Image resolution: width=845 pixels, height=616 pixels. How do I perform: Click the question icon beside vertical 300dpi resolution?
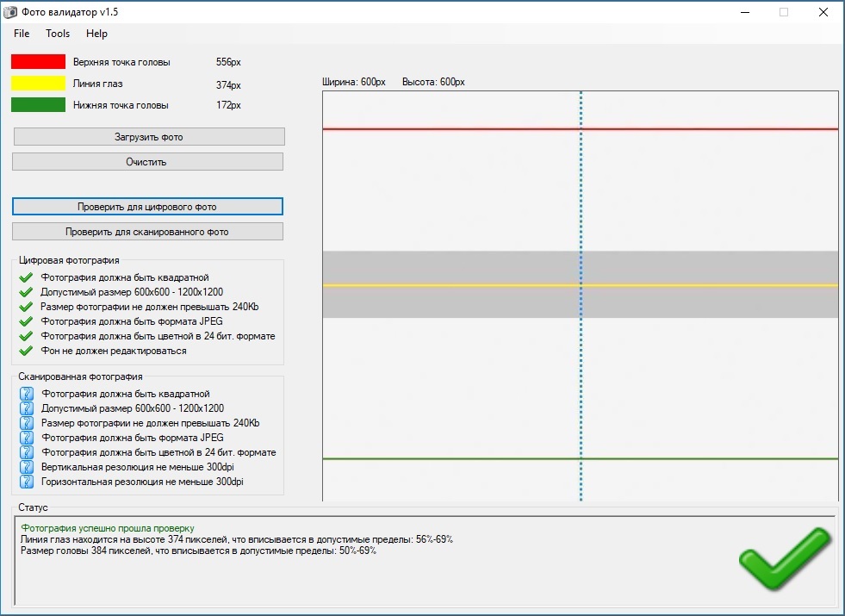(27, 467)
